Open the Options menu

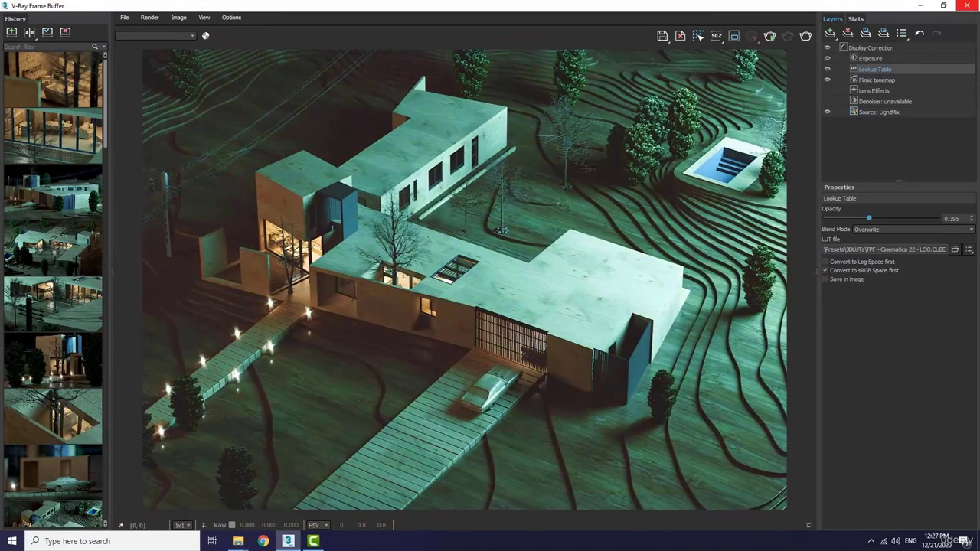[x=231, y=17]
